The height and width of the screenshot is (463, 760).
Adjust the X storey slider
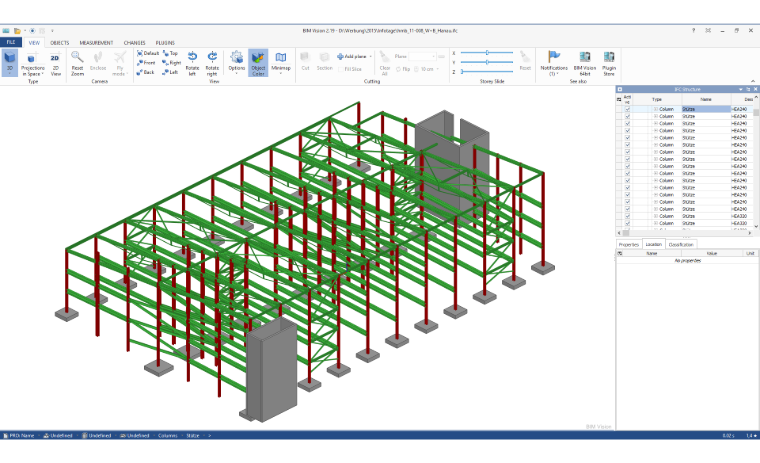point(487,52)
